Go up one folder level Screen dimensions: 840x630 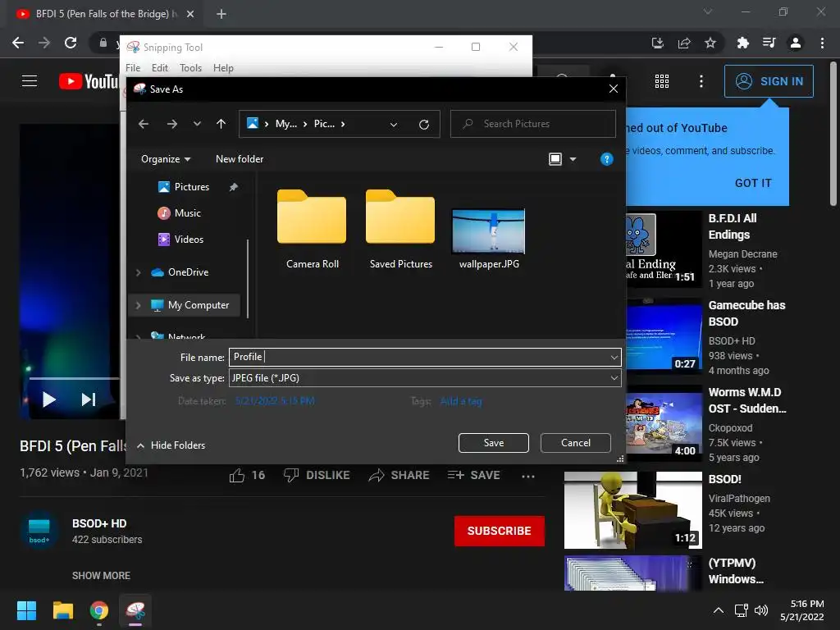221,125
